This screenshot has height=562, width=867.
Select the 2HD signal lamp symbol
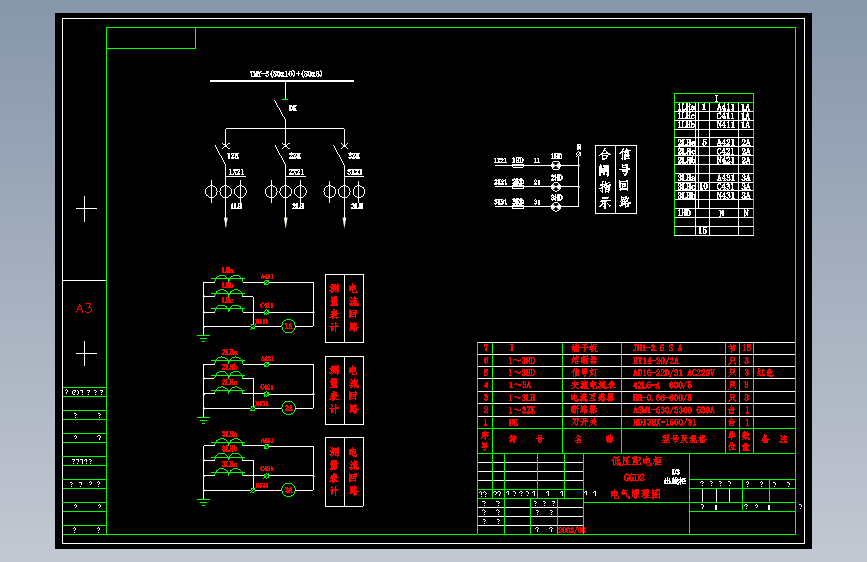click(556, 187)
